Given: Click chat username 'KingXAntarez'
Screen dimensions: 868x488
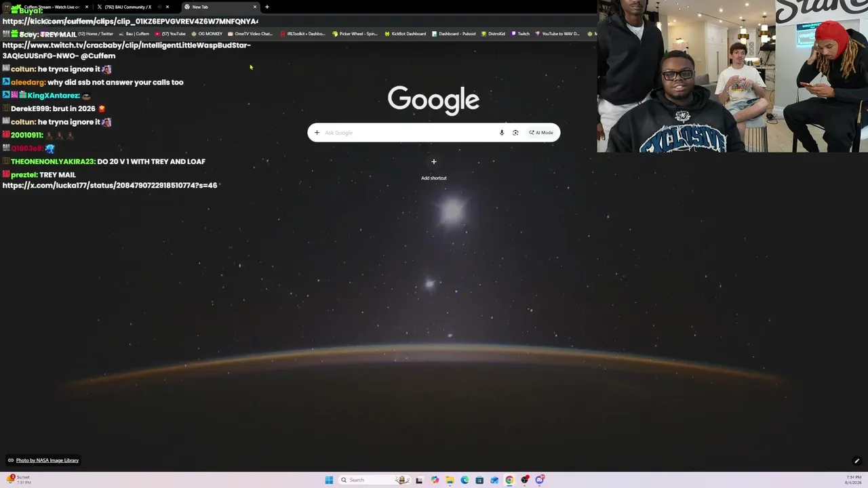Looking at the screenshot, I should click(x=54, y=96).
